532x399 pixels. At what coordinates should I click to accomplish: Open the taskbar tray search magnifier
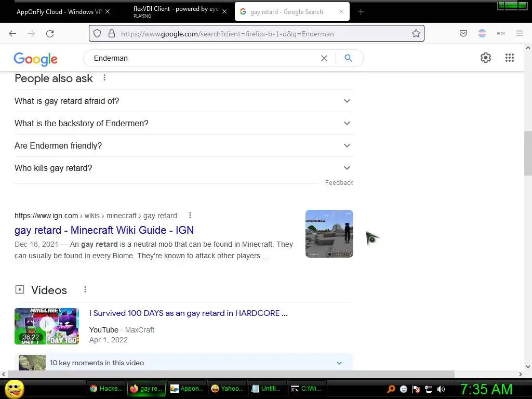click(x=391, y=389)
